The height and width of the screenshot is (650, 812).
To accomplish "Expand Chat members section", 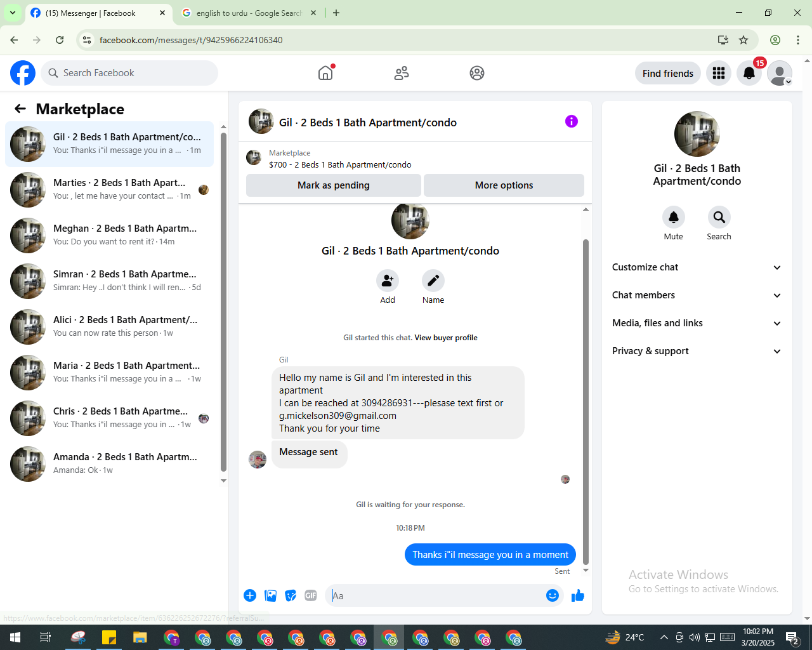I will click(697, 295).
